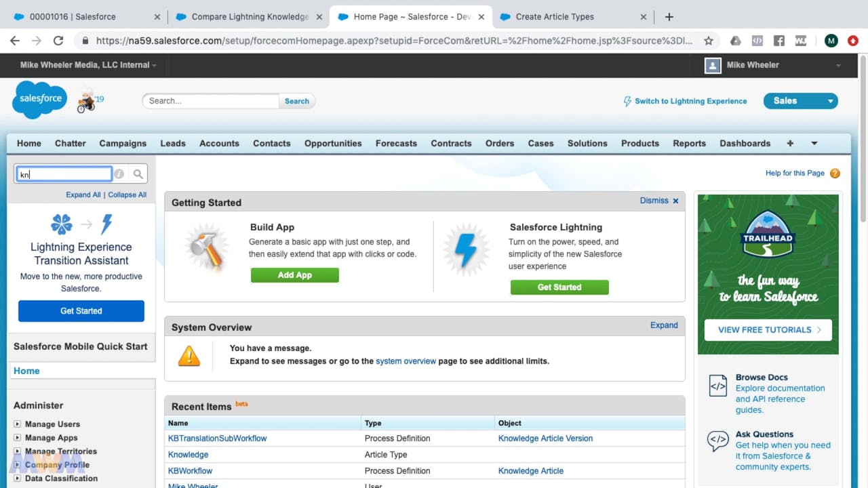Click the plus icon for all tabs
Screen dimensions: 868x488
(790, 143)
